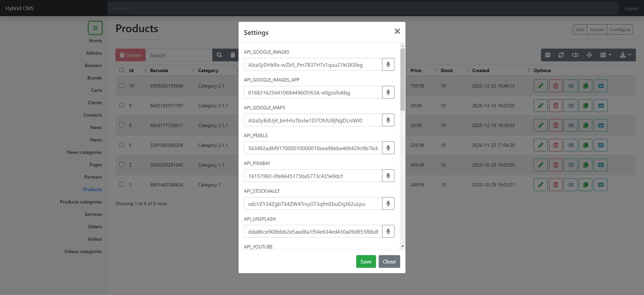Toggle the select-all header checkbox
This screenshot has width=644, height=295.
pos(122,70)
